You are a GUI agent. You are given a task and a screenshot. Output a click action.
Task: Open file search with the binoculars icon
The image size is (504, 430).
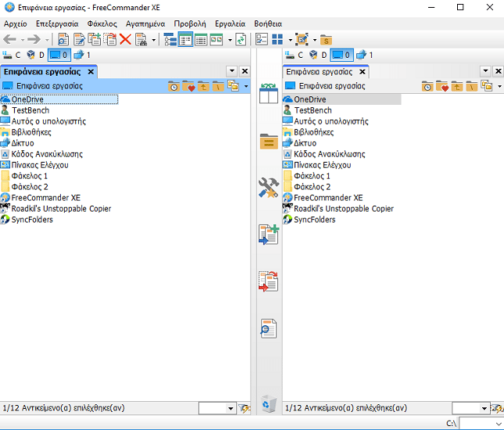[141, 40]
